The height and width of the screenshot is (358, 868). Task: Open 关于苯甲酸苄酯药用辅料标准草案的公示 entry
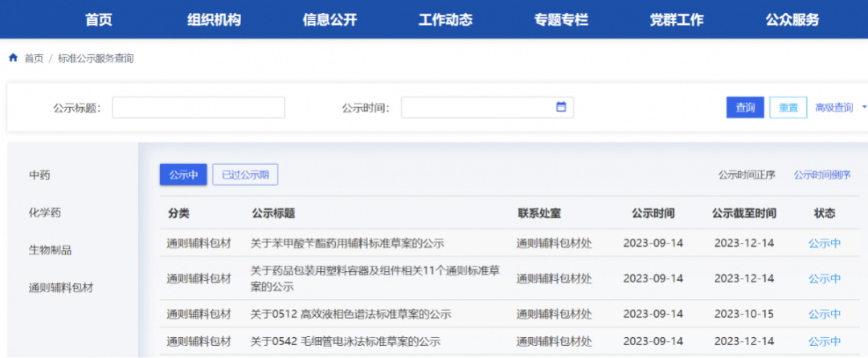347,243
